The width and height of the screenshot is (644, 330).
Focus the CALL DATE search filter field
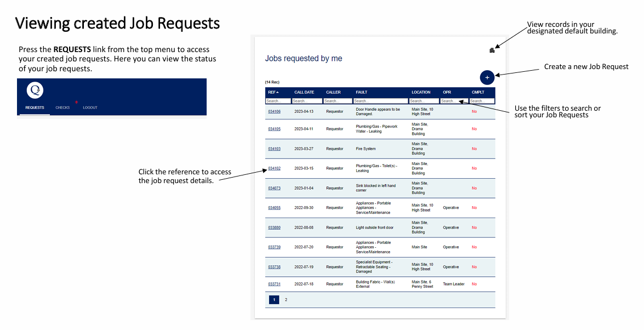click(307, 101)
